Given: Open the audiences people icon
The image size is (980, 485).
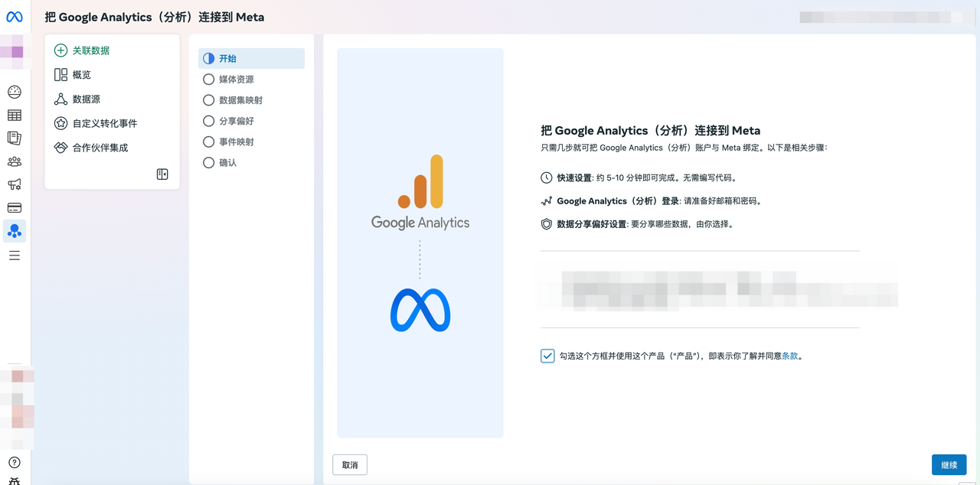Looking at the screenshot, I should click(x=15, y=161).
